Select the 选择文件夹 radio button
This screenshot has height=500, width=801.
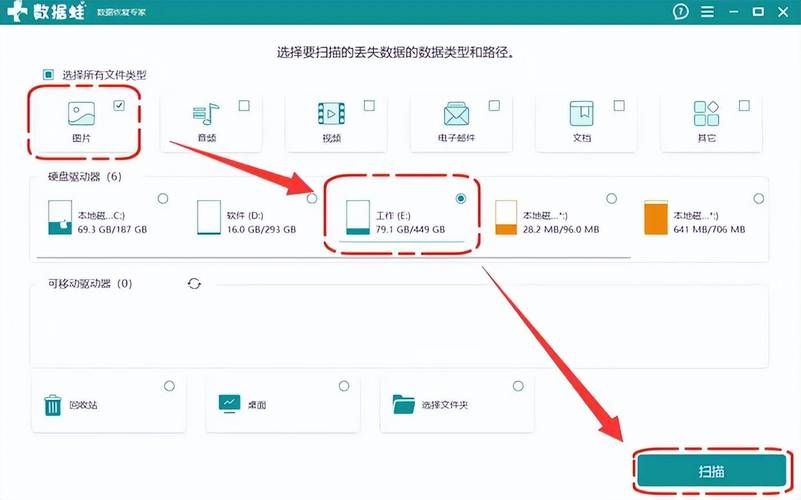click(518, 386)
